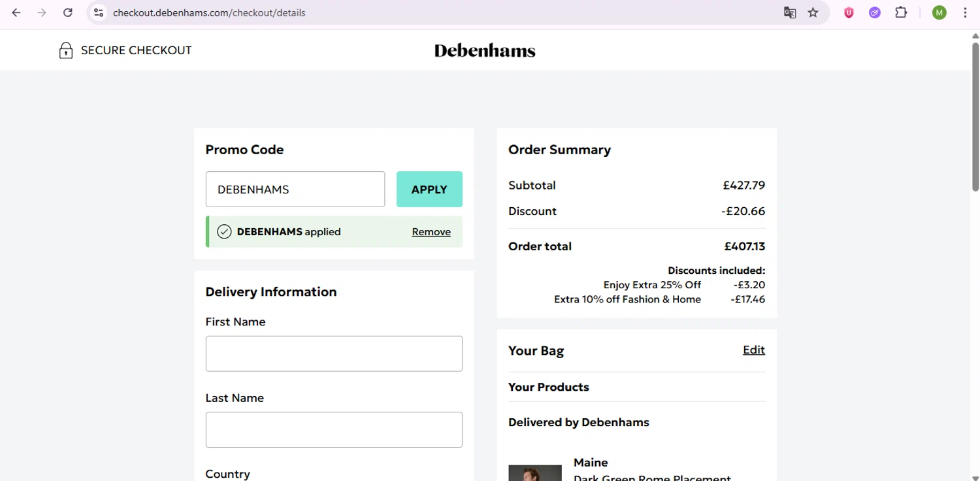Click the Enjoy Extra 25% Off line
980x481 pixels.
[x=652, y=285]
